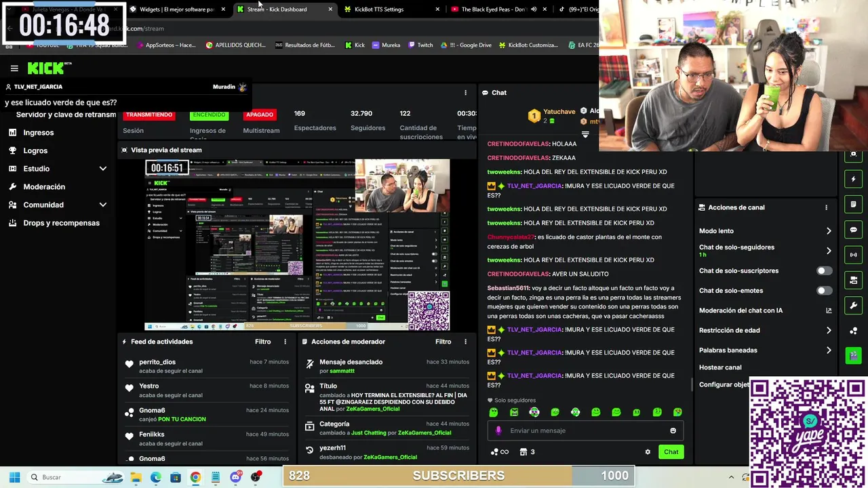Click the Drops y recompensas gift icon
This screenshot has height=488, width=868.
12,223
